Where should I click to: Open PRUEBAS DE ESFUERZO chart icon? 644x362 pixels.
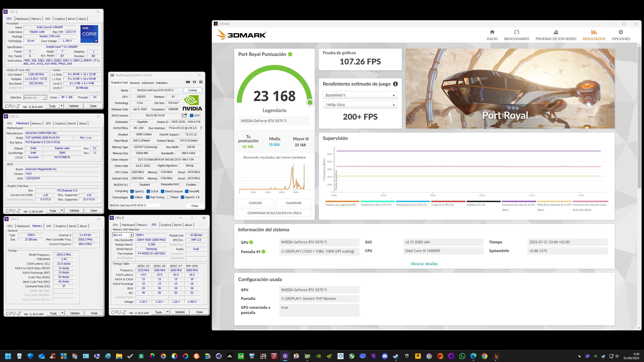556,32
